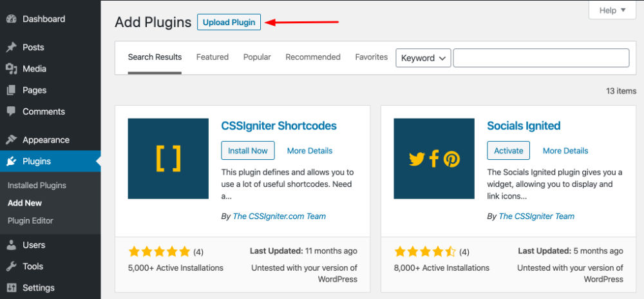Click the Comments speech bubble icon
This screenshot has height=299, width=644.
12,111
